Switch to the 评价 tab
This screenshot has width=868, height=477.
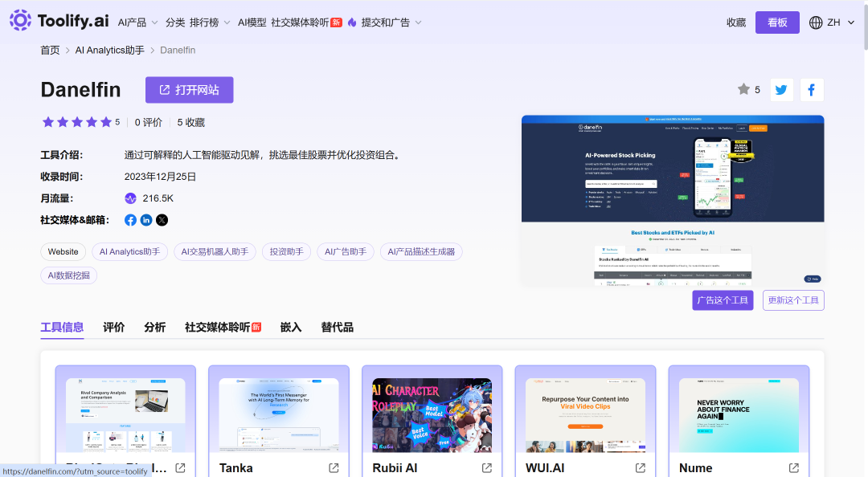tap(114, 328)
